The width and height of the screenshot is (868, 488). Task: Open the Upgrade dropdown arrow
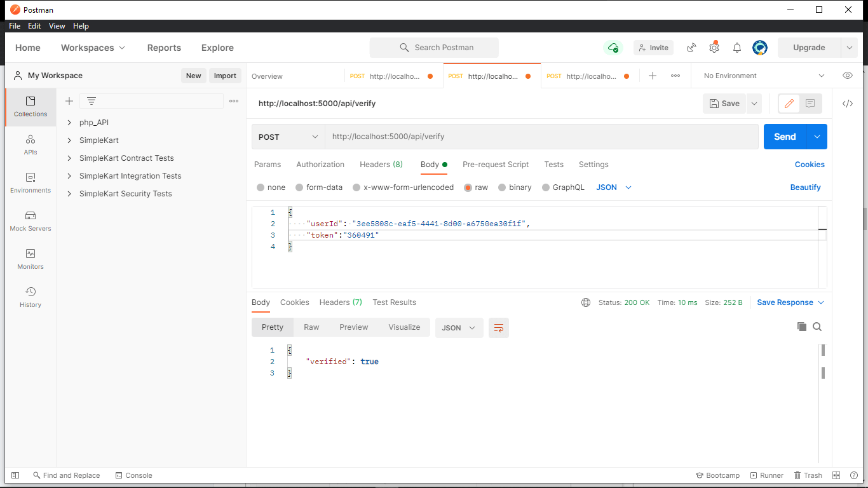tap(850, 48)
